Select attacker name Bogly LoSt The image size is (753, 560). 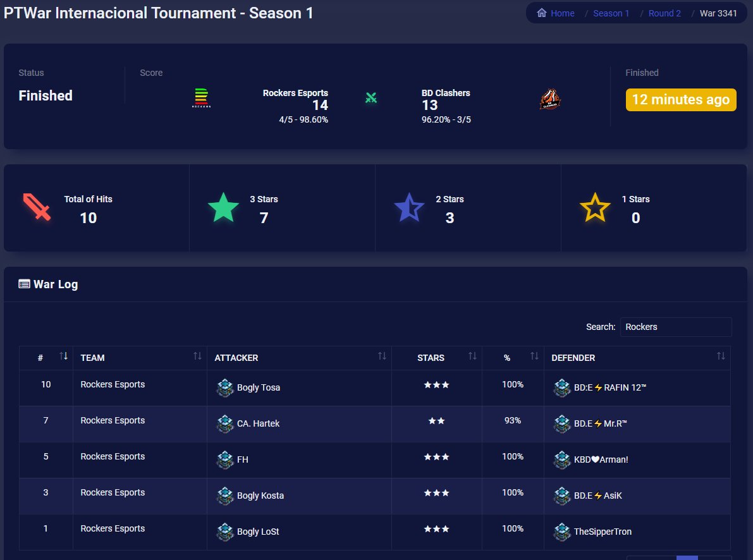point(258,532)
